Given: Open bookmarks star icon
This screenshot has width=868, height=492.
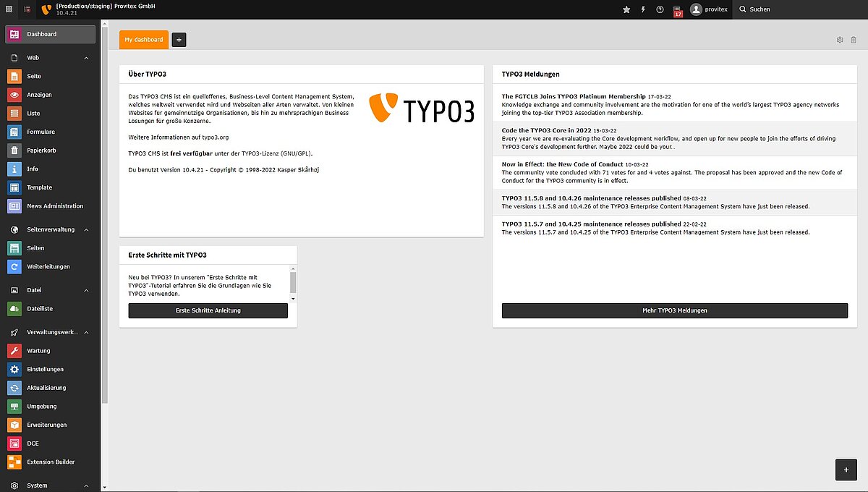Looking at the screenshot, I should 626,9.
